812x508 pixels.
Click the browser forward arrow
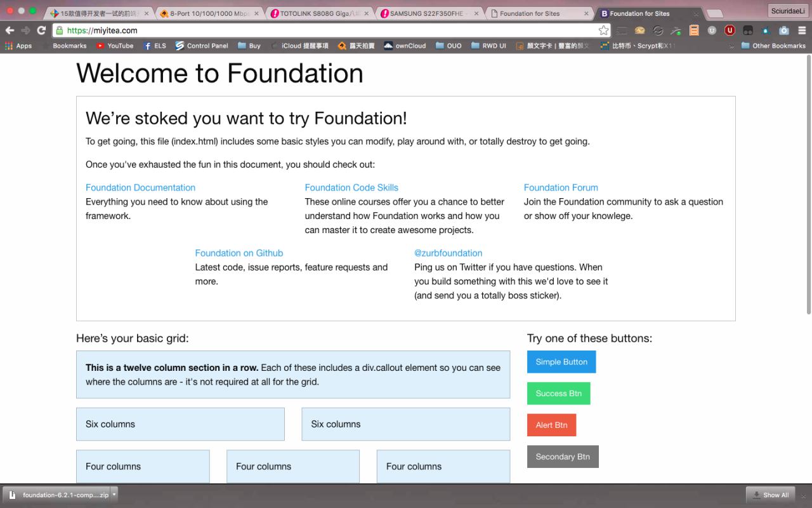[25, 30]
